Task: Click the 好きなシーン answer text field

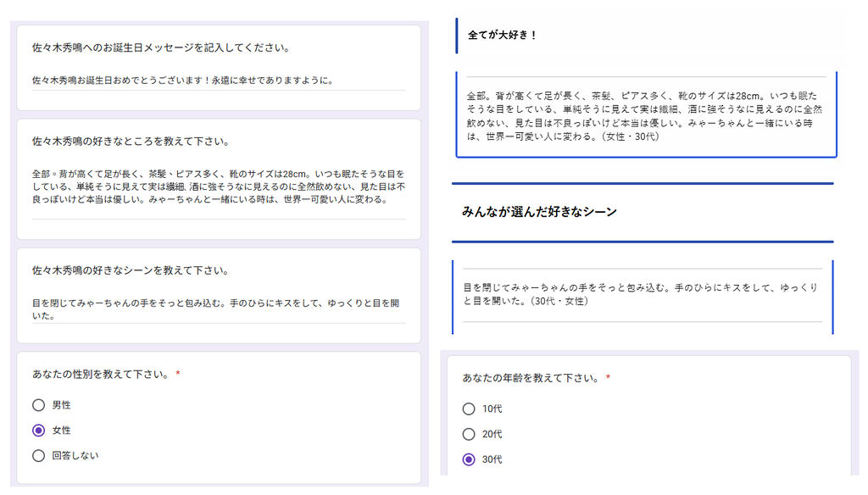Action: click(x=218, y=309)
